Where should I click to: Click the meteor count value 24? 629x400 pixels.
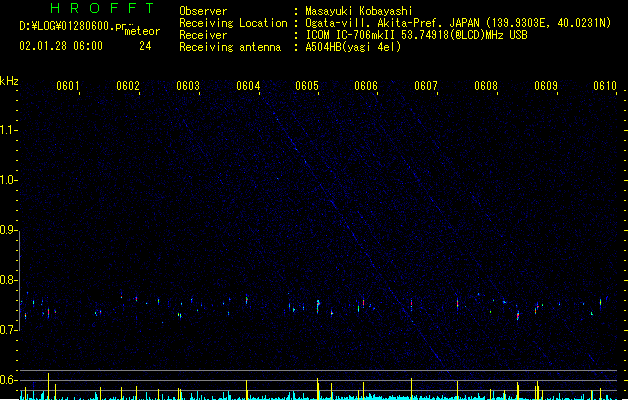[145, 46]
